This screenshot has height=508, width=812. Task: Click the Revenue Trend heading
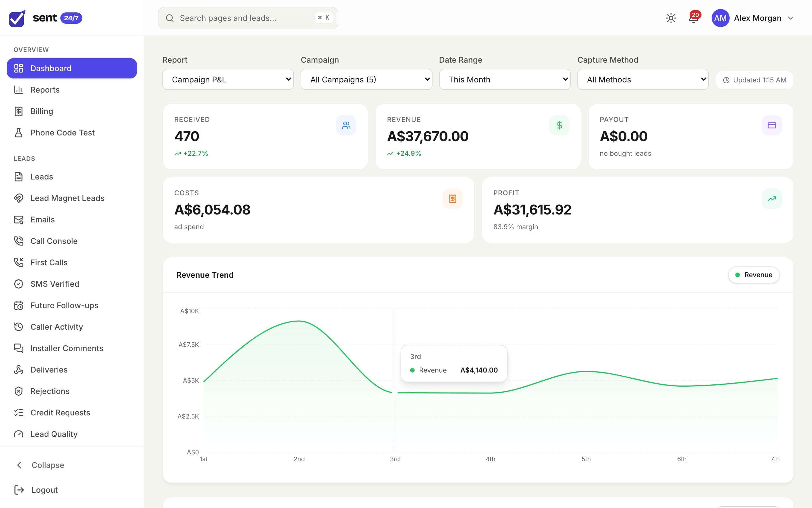205,275
